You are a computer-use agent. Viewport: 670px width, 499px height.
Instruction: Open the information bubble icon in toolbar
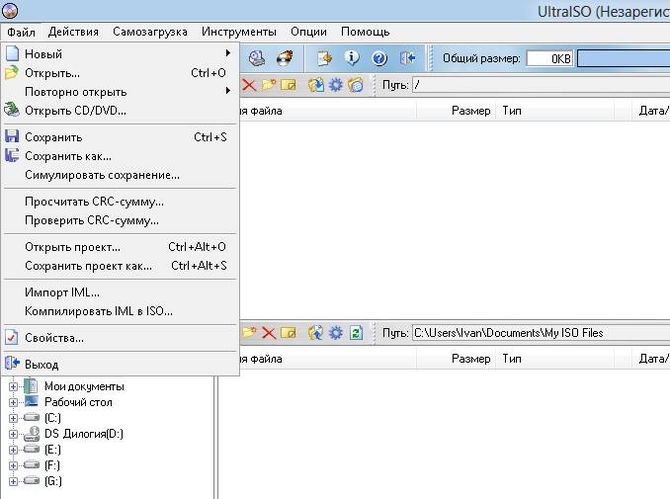[352, 58]
